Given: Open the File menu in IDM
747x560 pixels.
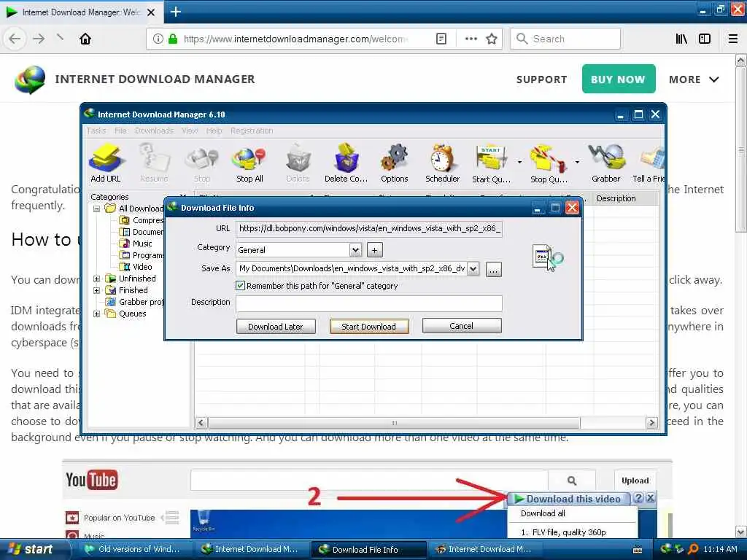Looking at the screenshot, I should click(120, 131).
